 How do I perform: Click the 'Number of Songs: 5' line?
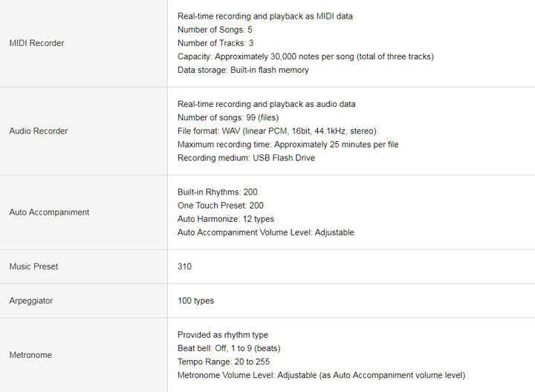coord(215,30)
